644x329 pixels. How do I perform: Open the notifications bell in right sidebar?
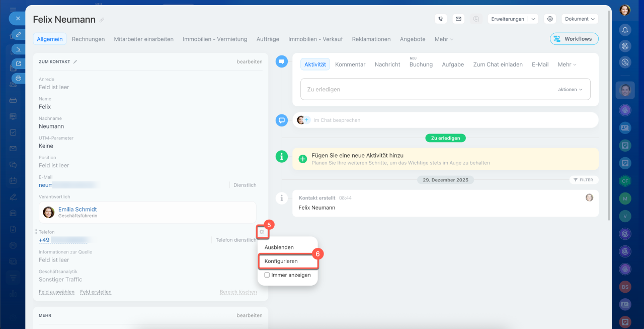tap(625, 30)
